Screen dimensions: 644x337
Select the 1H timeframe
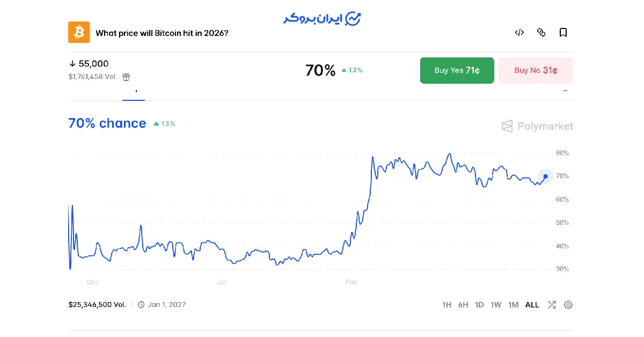click(x=447, y=304)
